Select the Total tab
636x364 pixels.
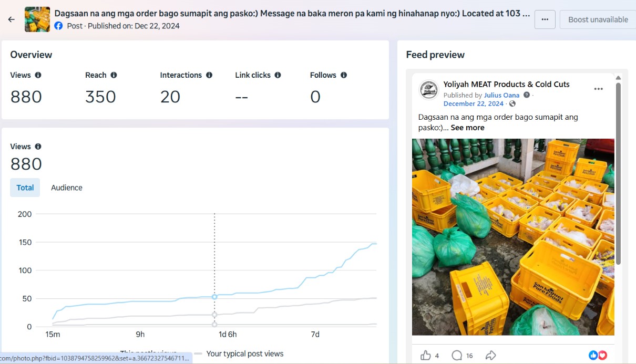(x=25, y=188)
